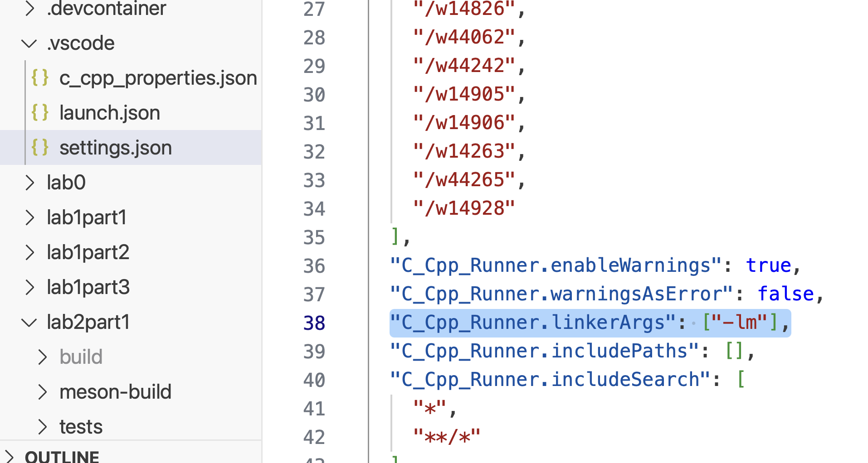Expand the lab0 folder chevron
The width and height of the screenshot is (868, 463).
click(29, 183)
